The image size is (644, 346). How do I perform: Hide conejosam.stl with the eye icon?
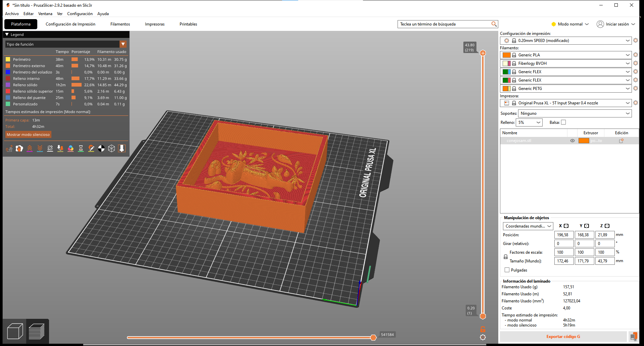click(x=572, y=141)
